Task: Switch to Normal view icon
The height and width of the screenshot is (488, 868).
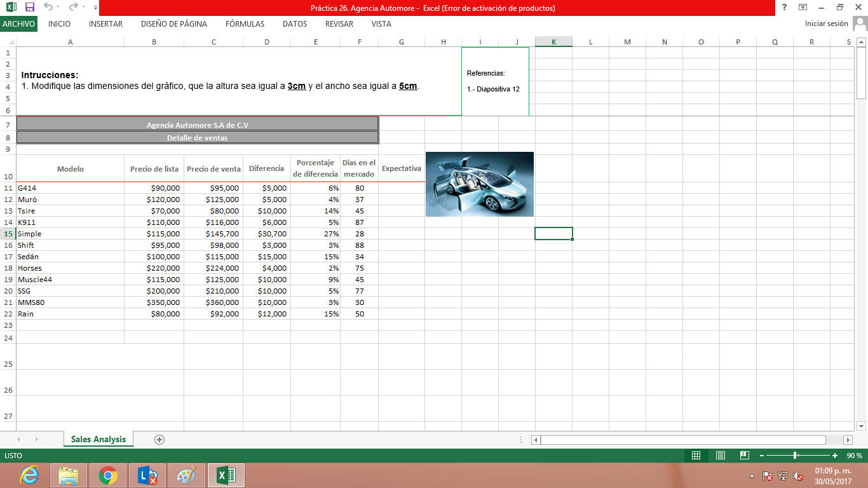Action: point(696,456)
